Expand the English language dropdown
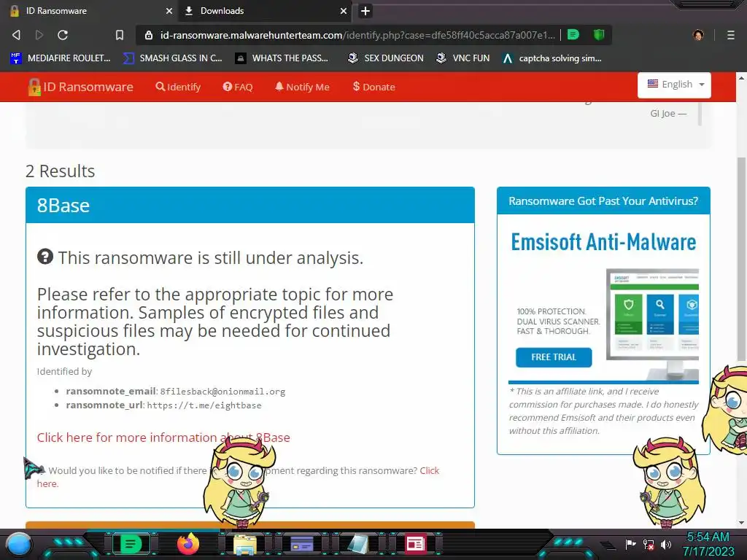 click(674, 85)
